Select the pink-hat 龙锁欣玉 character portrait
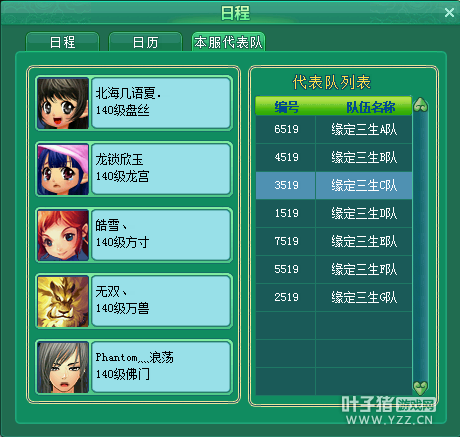 63,169
